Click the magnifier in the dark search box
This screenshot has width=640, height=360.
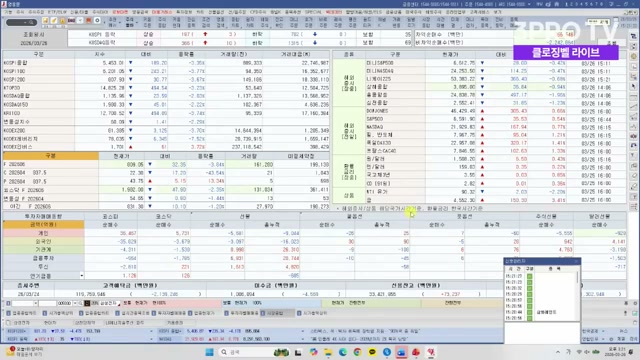tap(31, 22)
